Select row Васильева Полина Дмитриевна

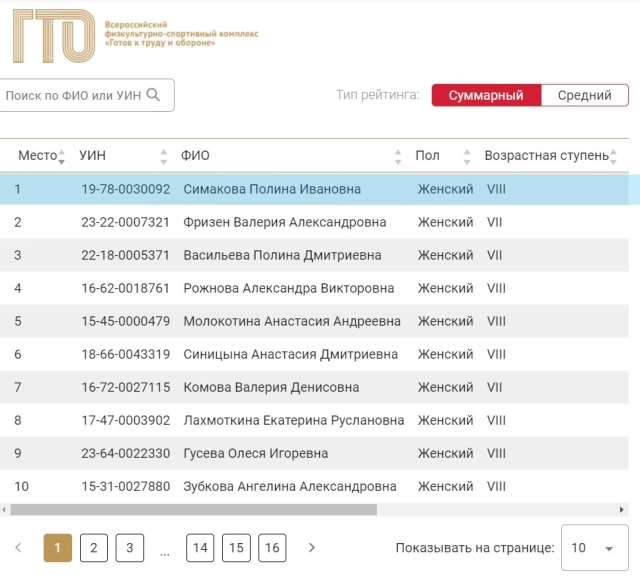(314, 255)
